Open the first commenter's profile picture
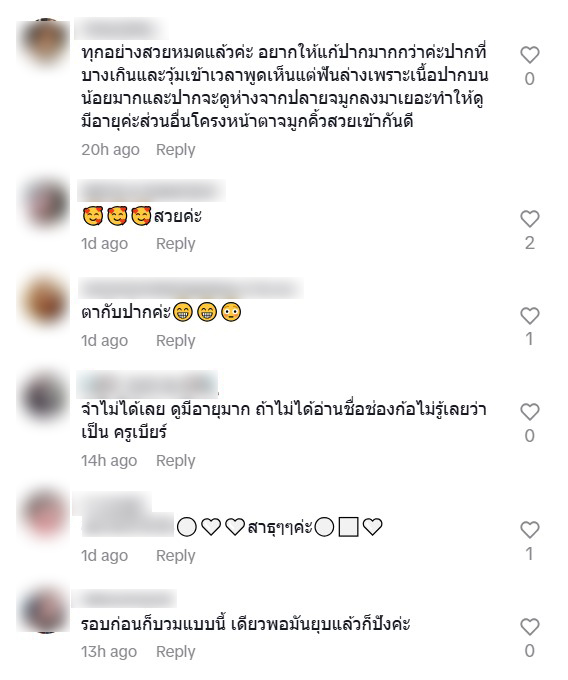Image resolution: width=568 pixels, height=680 pixels. click(x=43, y=43)
